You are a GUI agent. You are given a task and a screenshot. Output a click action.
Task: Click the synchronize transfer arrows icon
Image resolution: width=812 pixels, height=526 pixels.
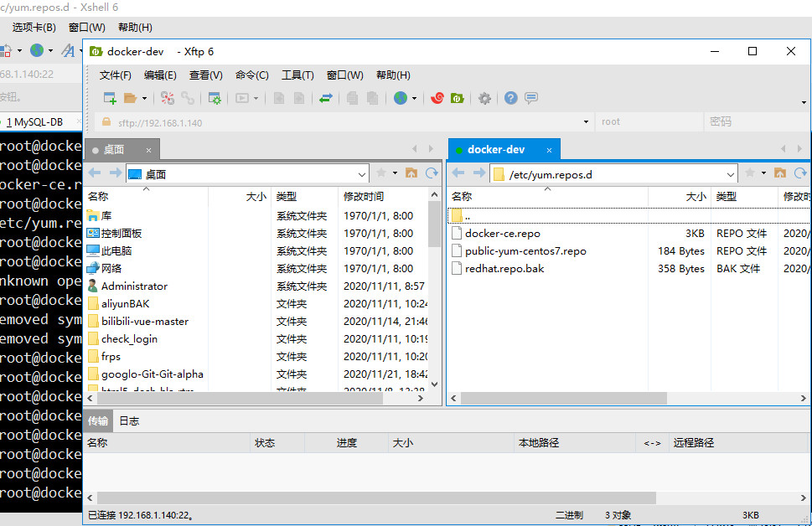326,98
